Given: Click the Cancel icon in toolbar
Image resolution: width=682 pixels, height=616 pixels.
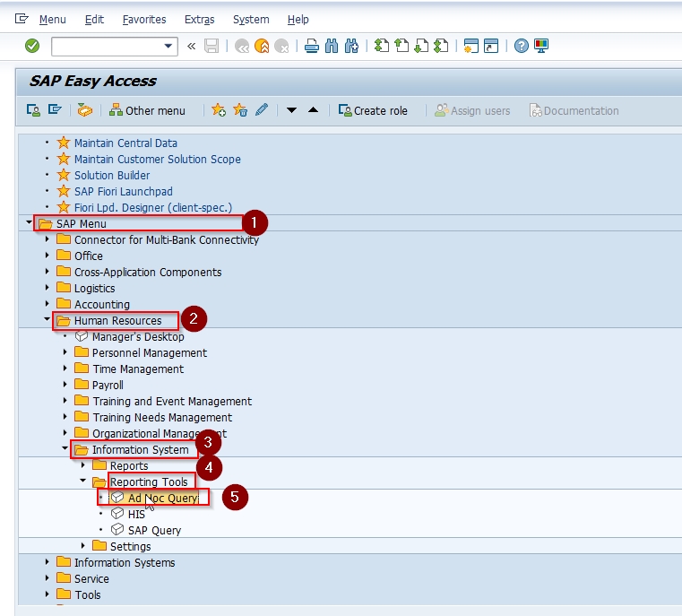Looking at the screenshot, I should click(x=281, y=46).
